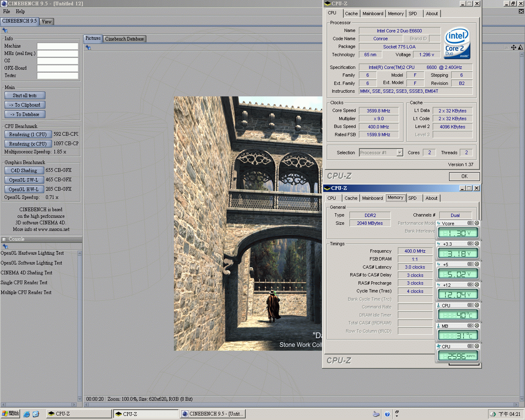Click the Console scrollbar down arrow
The image size is (525, 420).
80,399
